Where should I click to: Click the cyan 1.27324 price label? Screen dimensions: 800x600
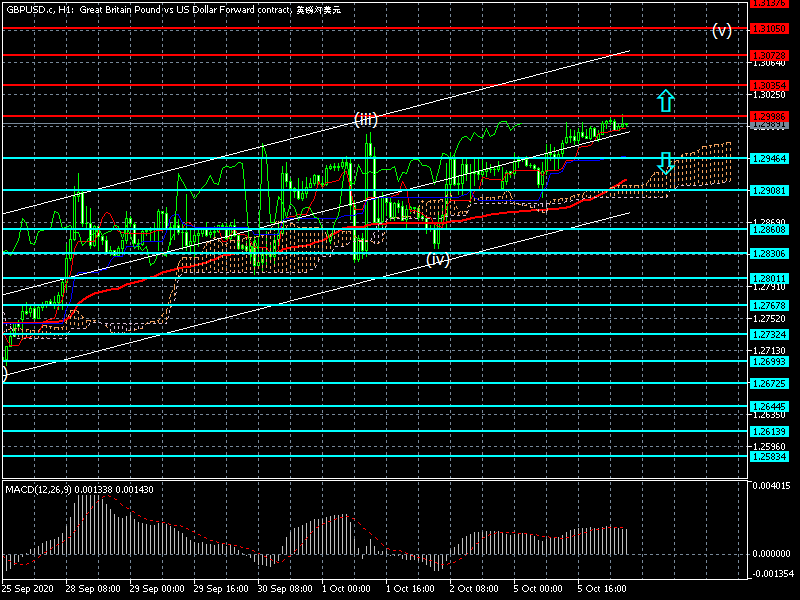tap(769, 335)
